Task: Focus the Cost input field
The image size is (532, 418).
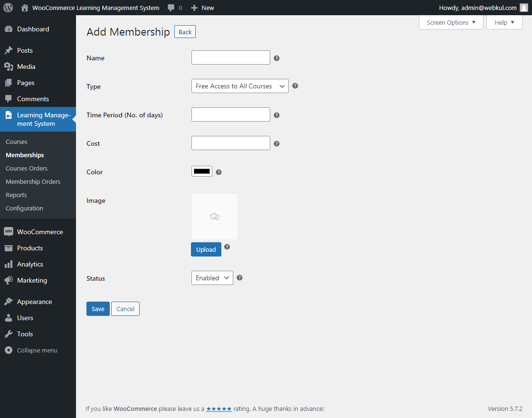Action: (x=231, y=143)
